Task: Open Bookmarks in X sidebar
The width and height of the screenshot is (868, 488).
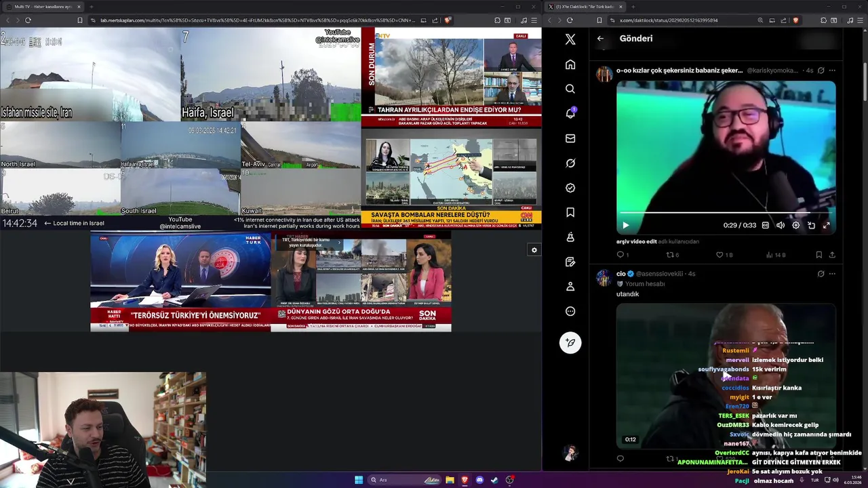Action: pos(570,212)
